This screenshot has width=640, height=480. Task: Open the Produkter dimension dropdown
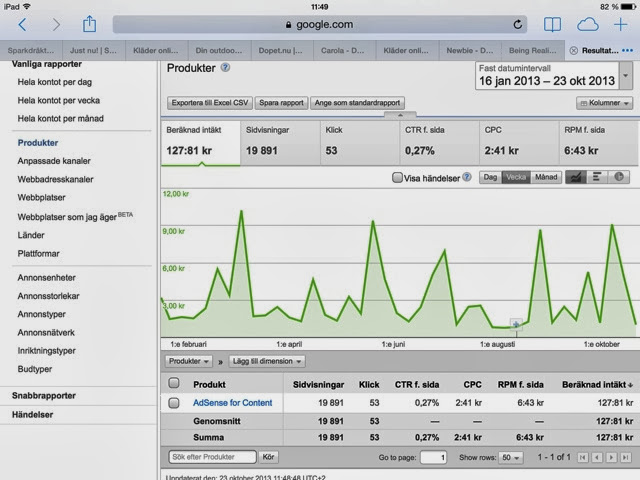[x=189, y=361]
